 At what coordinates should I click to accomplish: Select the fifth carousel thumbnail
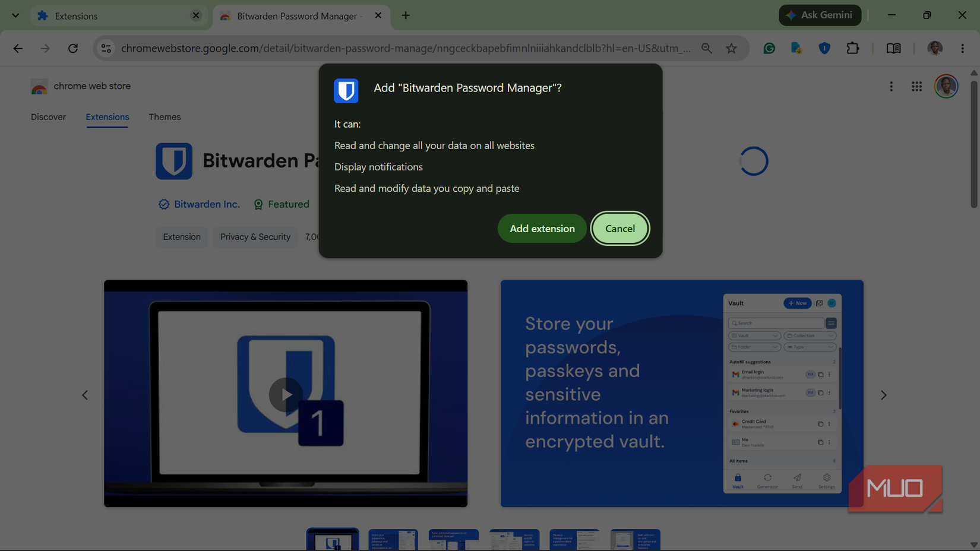coord(574,540)
